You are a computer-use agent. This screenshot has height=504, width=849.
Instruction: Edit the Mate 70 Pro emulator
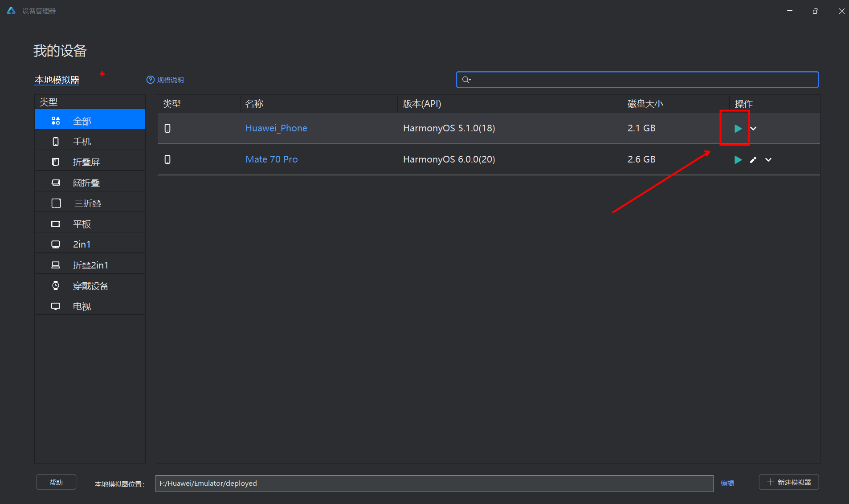[753, 160]
